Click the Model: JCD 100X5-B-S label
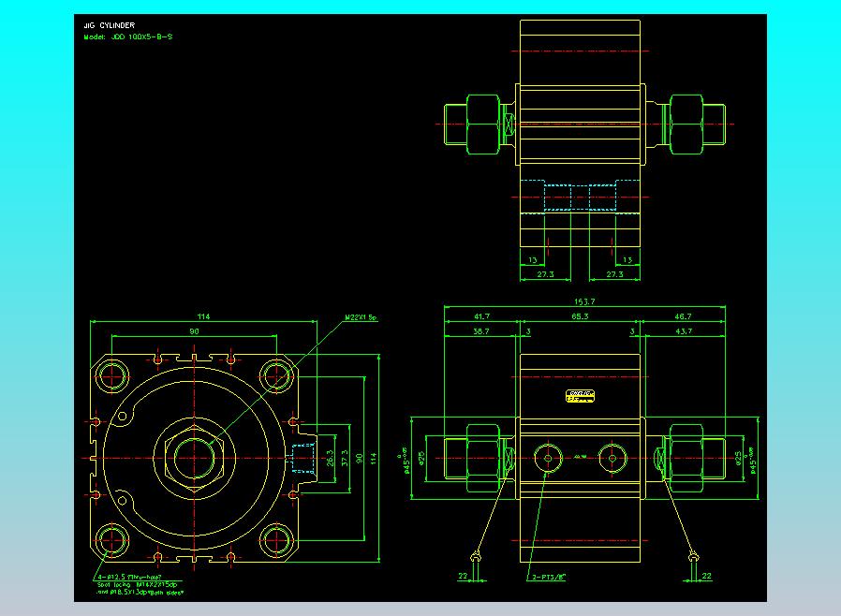The height and width of the screenshot is (616, 841). (x=128, y=37)
